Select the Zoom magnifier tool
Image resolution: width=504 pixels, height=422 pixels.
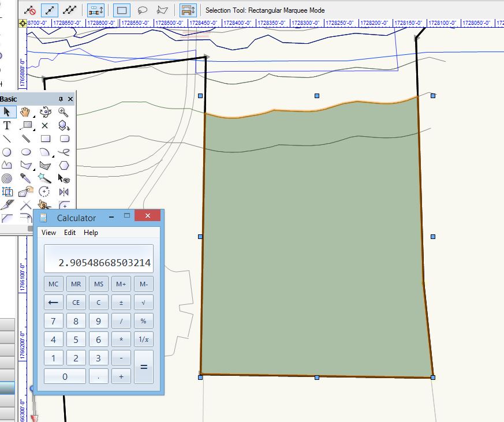64,112
